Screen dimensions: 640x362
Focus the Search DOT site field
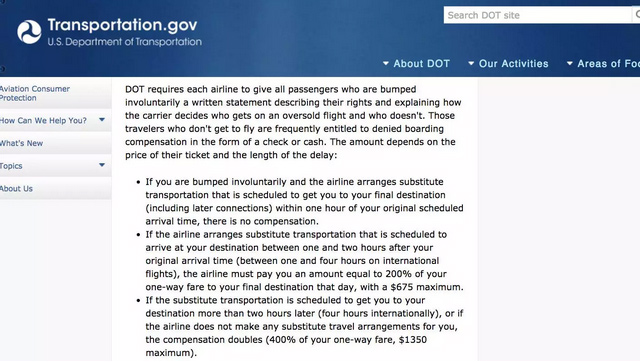click(538, 15)
